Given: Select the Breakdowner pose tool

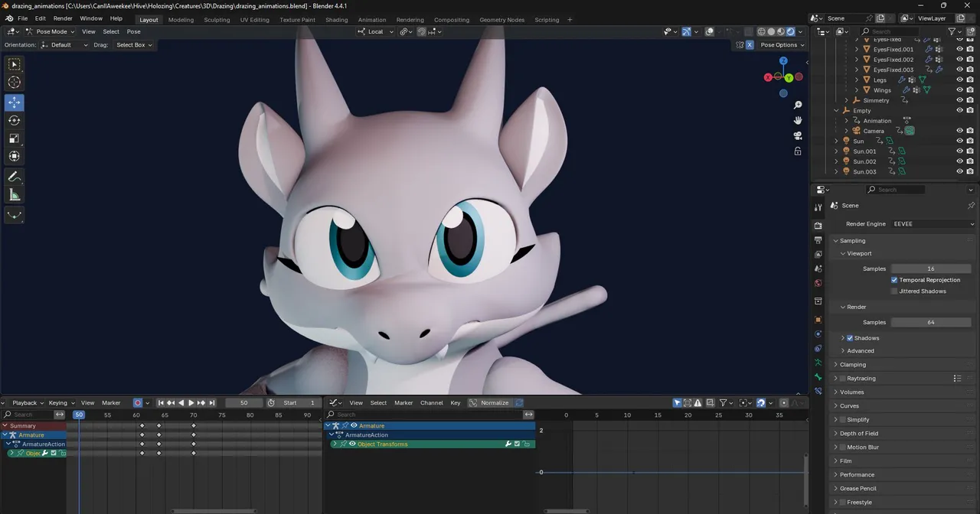Looking at the screenshot, I should pos(14,215).
